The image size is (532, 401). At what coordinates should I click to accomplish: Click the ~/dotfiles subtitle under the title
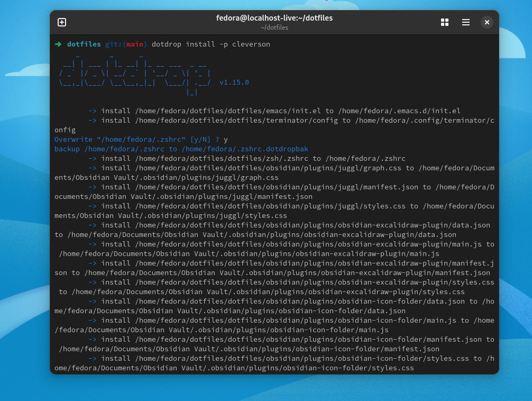(274, 28)
